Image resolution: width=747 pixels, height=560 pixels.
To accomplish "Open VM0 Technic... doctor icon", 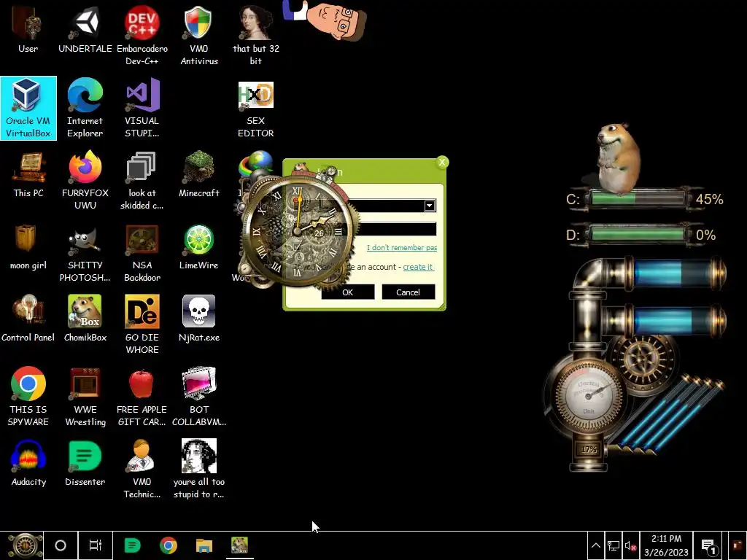I will (142, 469).
